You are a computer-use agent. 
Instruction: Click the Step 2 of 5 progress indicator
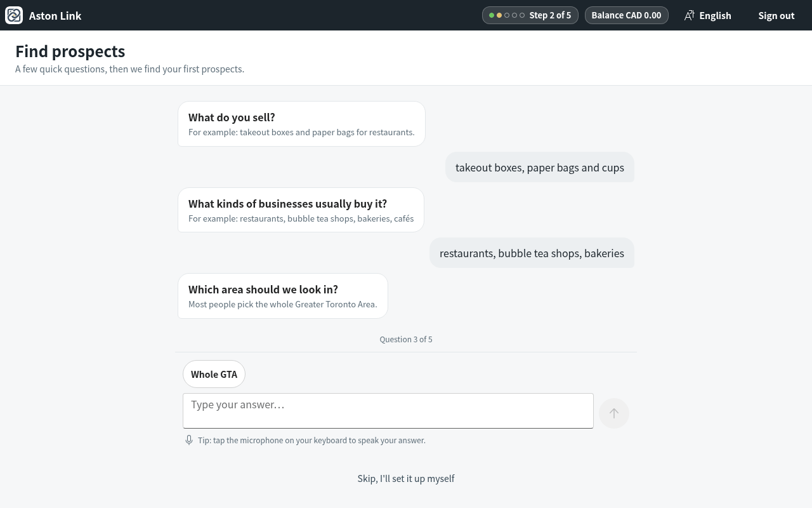tap(530, 15)
